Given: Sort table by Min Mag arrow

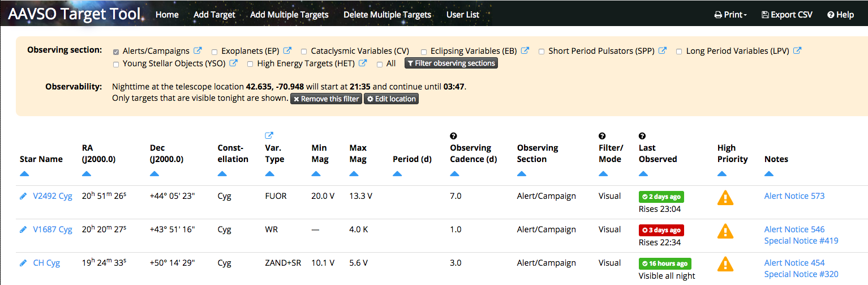Looking at the screenshot, I should 316,174.
